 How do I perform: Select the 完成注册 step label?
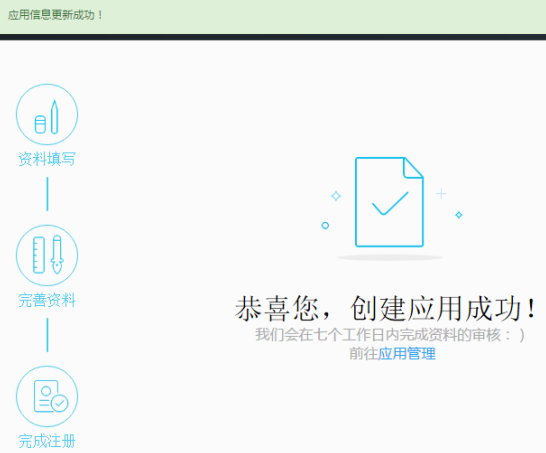(x=47, y=441)
